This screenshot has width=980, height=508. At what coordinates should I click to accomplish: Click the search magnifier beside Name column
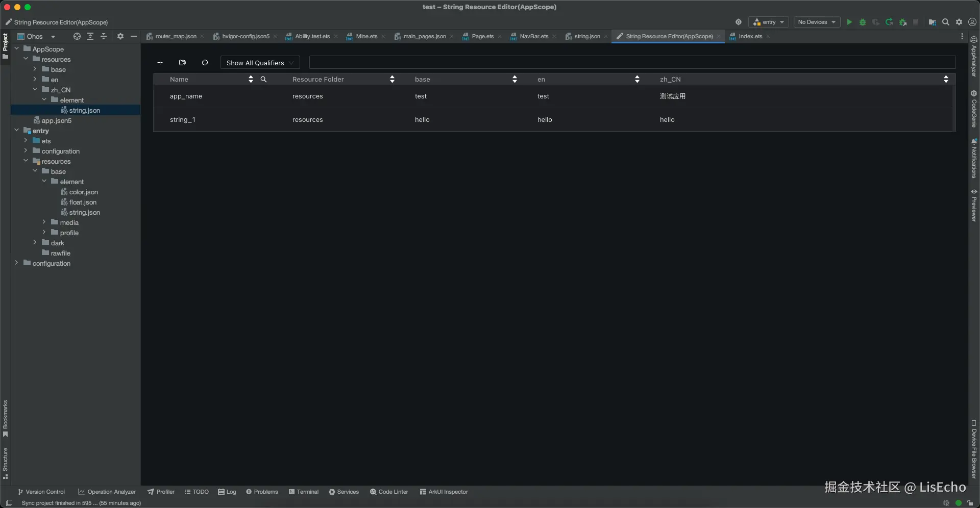pyautogui.click(x=263, y=79)
